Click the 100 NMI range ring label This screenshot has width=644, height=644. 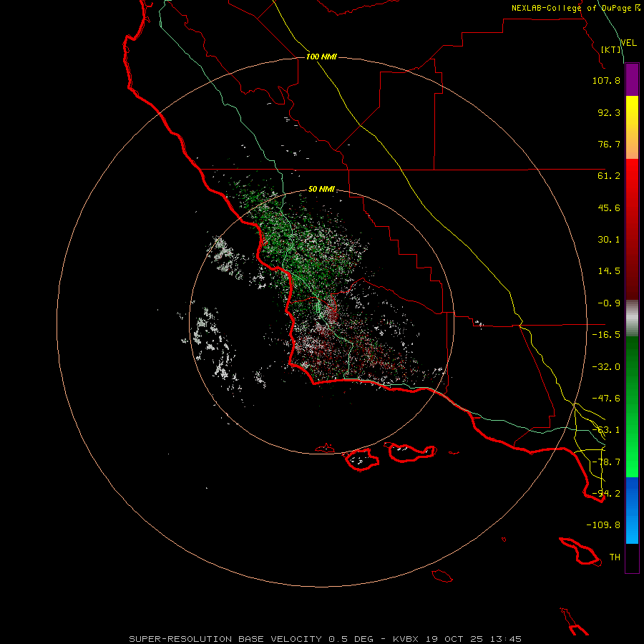point(321,57)
